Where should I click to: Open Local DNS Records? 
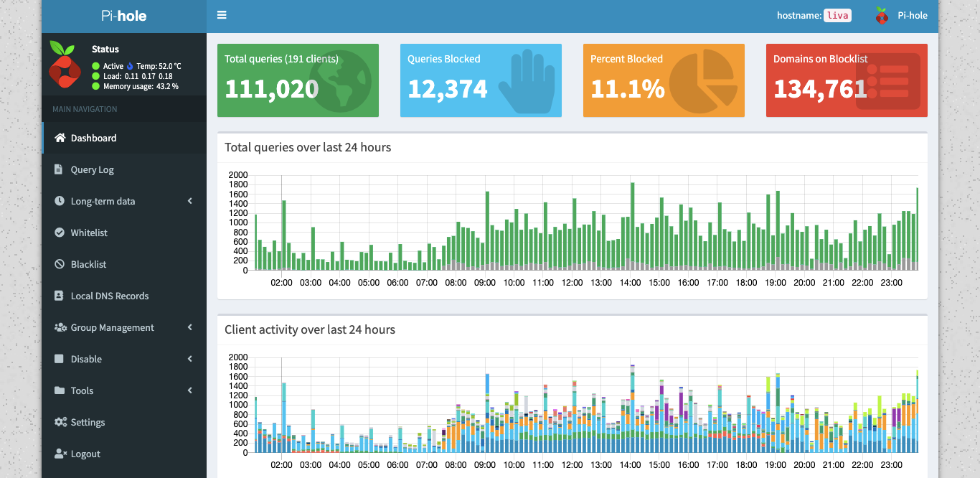(x=124, y=296)
